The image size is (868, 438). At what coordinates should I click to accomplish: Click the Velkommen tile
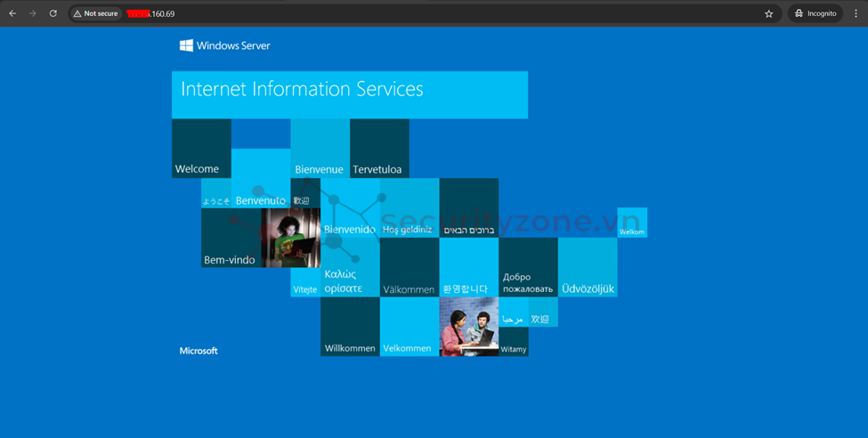coord(410,327)
